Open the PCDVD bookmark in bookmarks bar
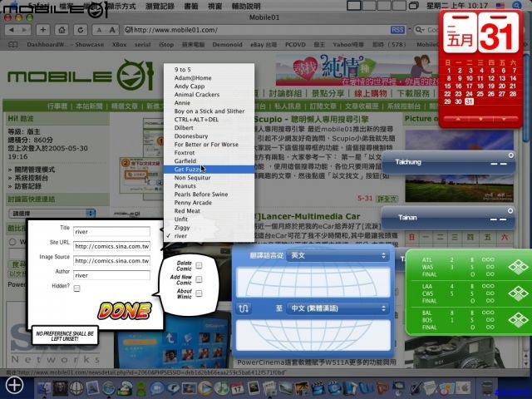This screenshot has width=532, height=399. 295,44
